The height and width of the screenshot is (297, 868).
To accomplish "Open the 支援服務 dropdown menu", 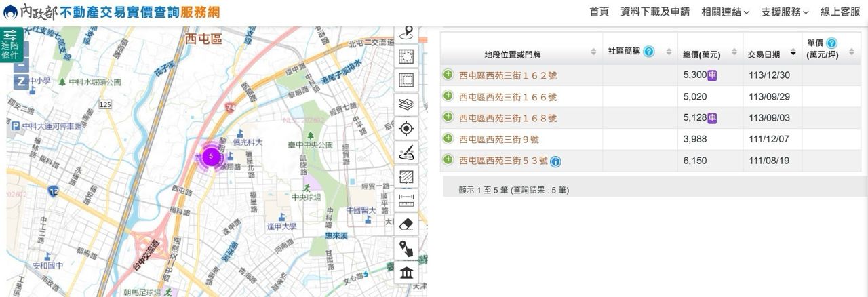I will [785, 12].
